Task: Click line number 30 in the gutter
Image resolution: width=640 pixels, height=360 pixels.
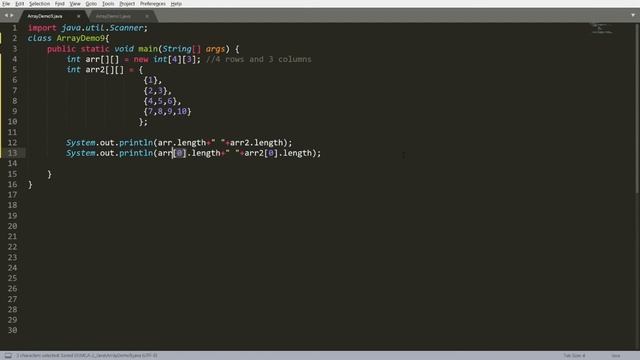Action: (13, 330)
